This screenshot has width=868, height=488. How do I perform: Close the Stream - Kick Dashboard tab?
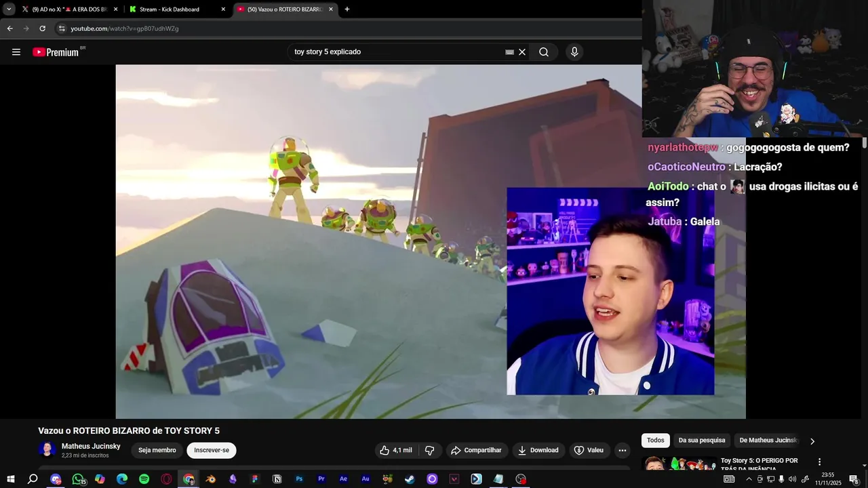[223, 9]
